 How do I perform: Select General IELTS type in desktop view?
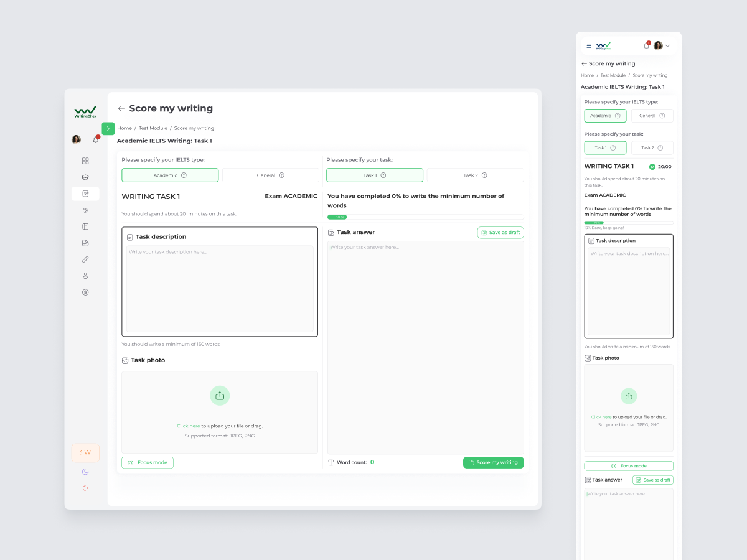pyautogui.click(x=271, y=175)
